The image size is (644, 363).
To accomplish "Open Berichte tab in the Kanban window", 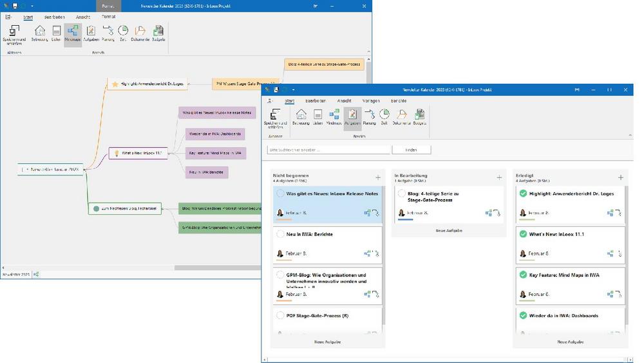I will coord(399,101).
